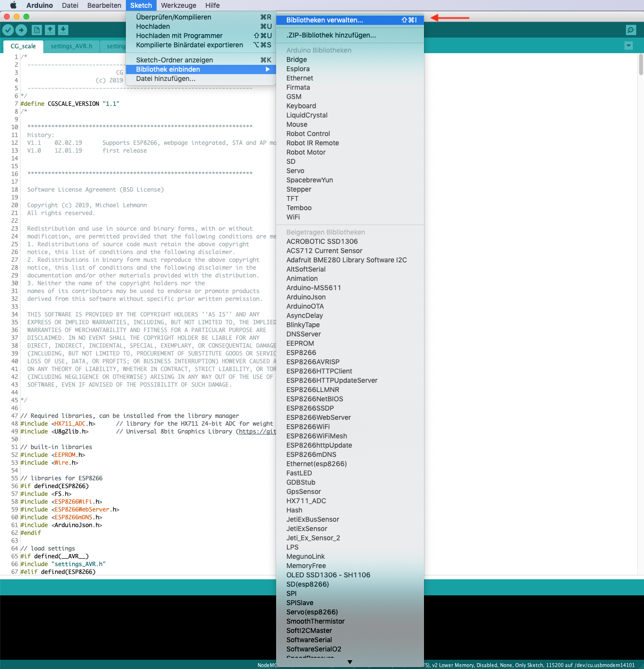The height and width of the screenshot is (669, 644).
Task: Select Kompilierte Binärdatei exportieren
Action: tap(201, 45)
